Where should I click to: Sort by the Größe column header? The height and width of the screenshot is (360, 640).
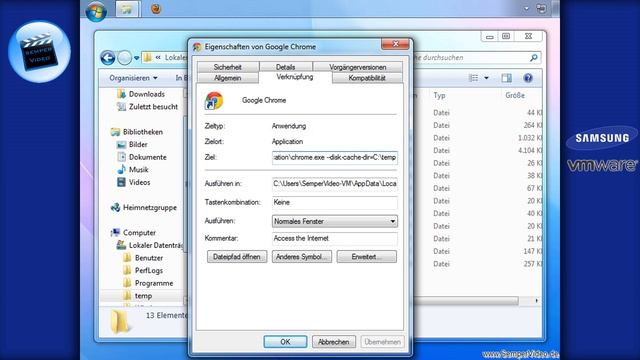click(x=515, y=96)
